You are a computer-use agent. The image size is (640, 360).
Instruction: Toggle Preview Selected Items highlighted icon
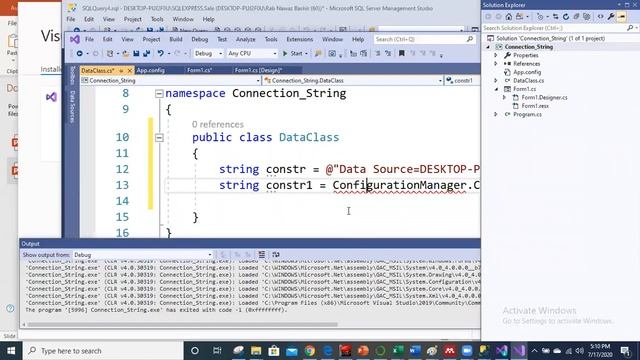pos(622,17)
